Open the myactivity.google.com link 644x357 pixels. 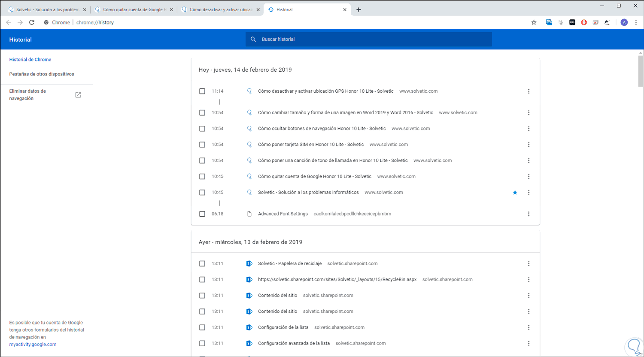point(33,344)
